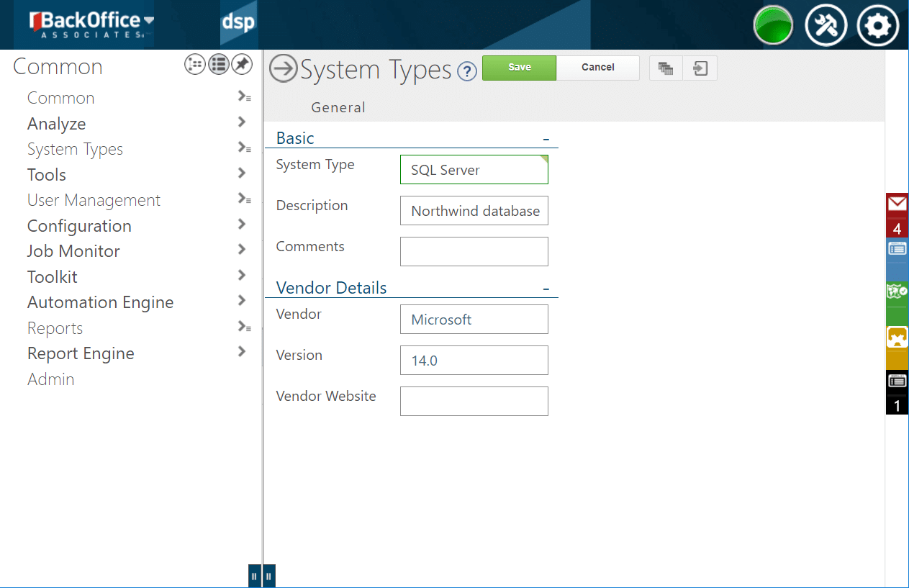Click the back arrow beside System Types
The height and width of the screenshot is (588, 909).
pos(284,69)
